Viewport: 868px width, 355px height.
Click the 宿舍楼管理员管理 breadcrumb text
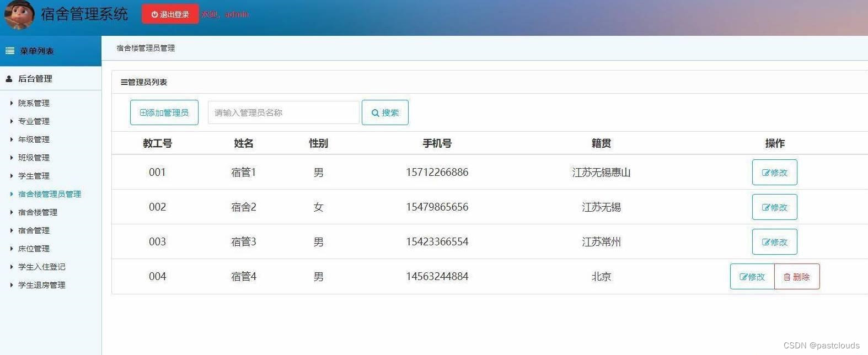[x=146, y=48]
